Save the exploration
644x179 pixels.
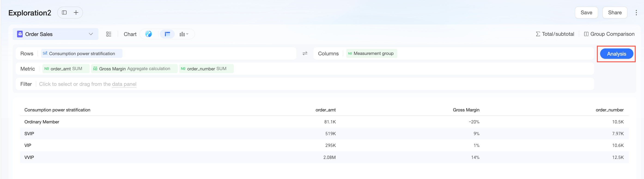tap(586, 12)
